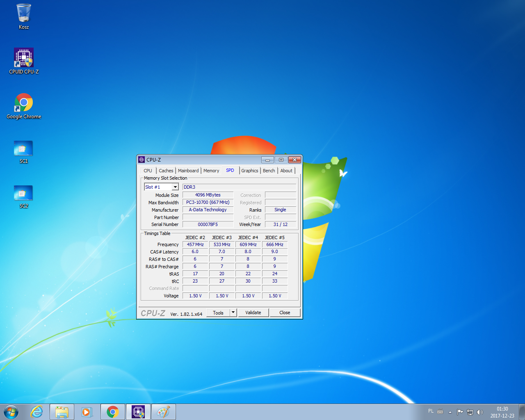Launch Internet Explorer from the taskbar

coord(37,412)
